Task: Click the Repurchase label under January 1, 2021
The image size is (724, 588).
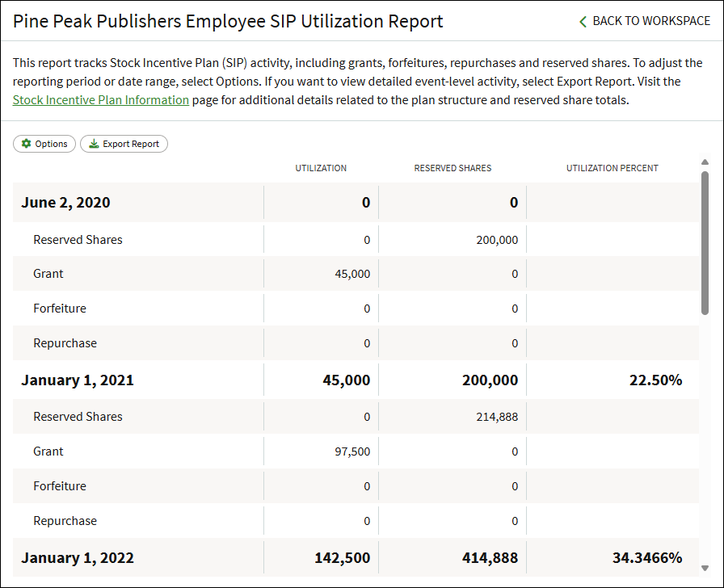Action: point(65,521)
